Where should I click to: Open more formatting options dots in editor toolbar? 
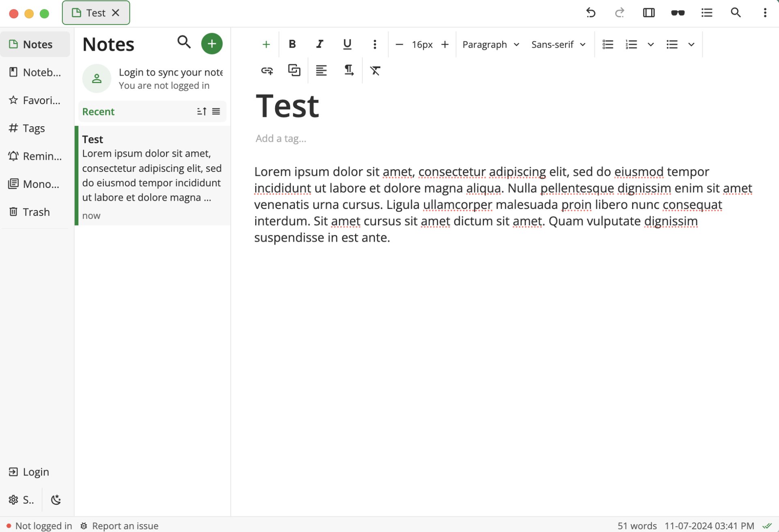coord(375,44)
